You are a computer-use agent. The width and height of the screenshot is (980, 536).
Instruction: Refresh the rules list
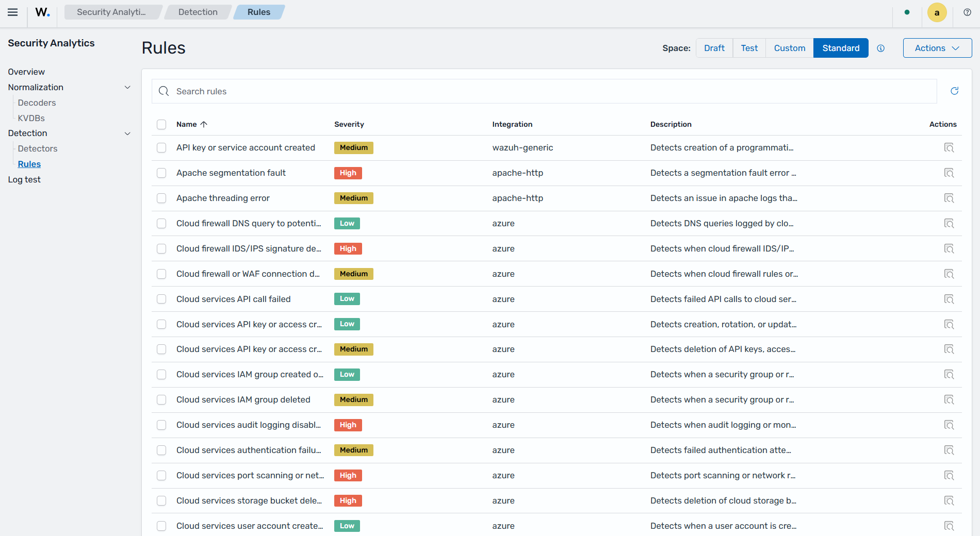[955, 91]
